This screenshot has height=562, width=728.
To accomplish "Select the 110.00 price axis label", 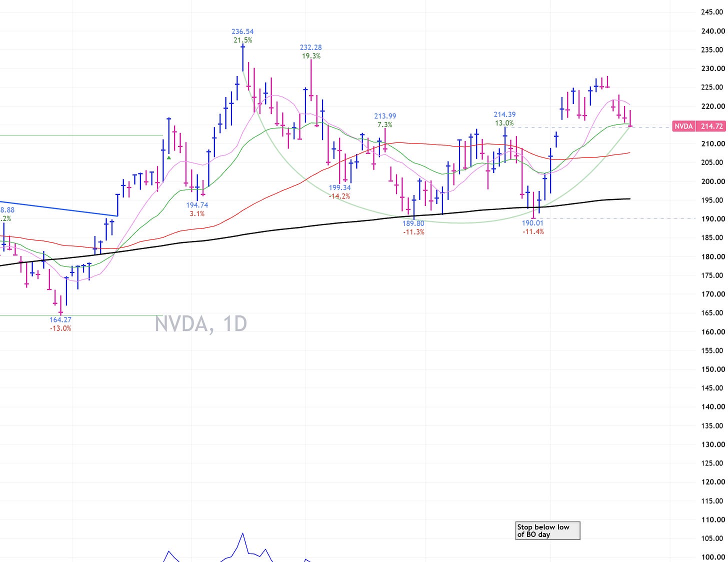I will 712,519.
